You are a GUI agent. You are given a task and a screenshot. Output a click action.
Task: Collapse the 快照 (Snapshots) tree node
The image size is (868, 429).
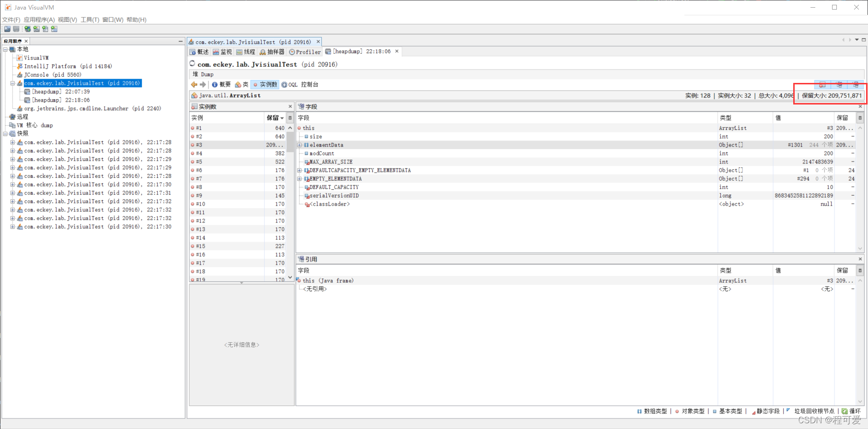click(5, 134)
